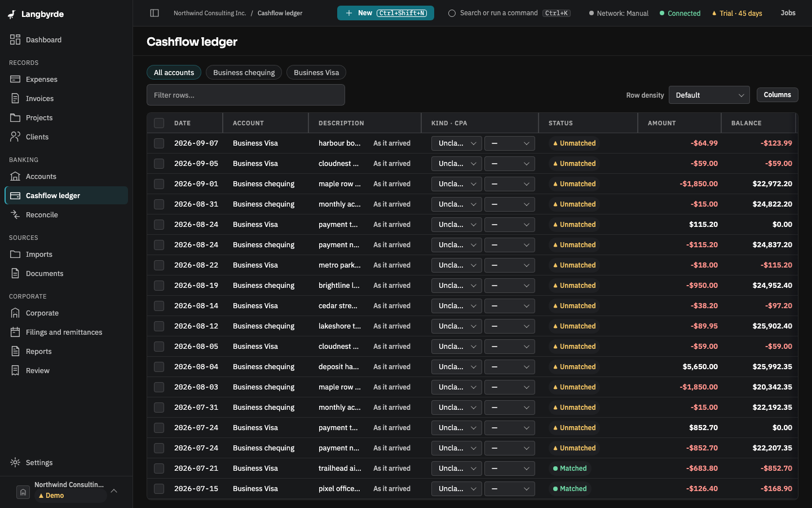
Task: Check the 2026-09-07 harbour row checkbox
Action: (x=159, y=143)
